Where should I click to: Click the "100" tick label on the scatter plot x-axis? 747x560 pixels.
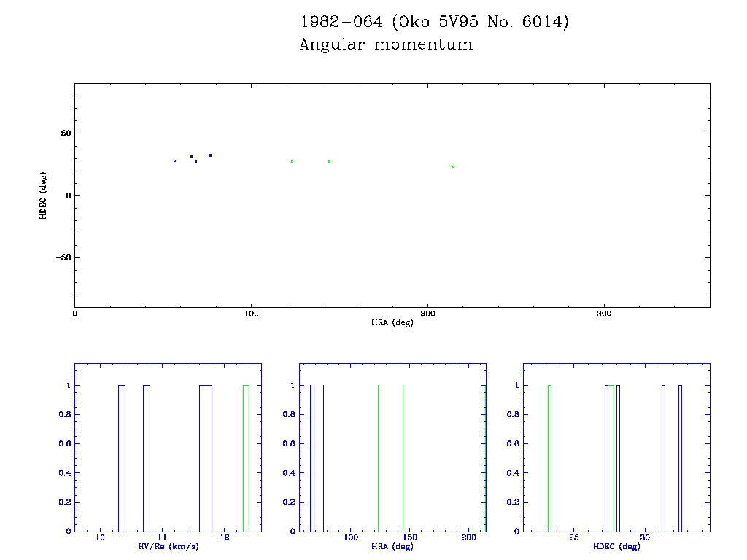click(251, 314)
